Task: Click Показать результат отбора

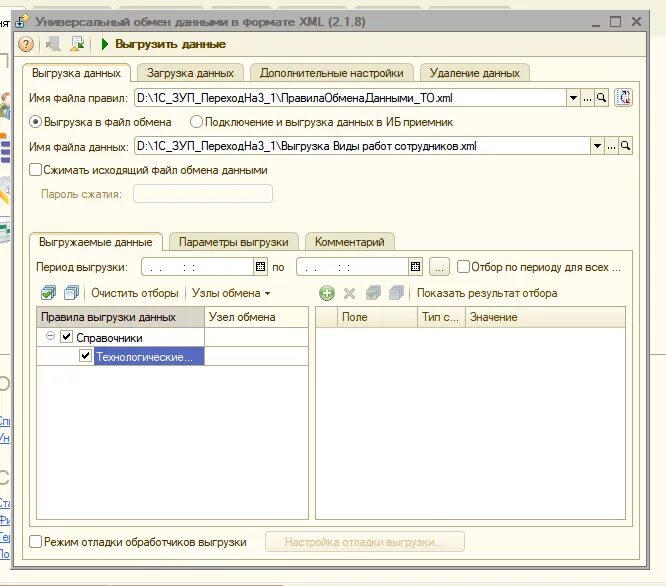Action: click(x=487, y=293)
